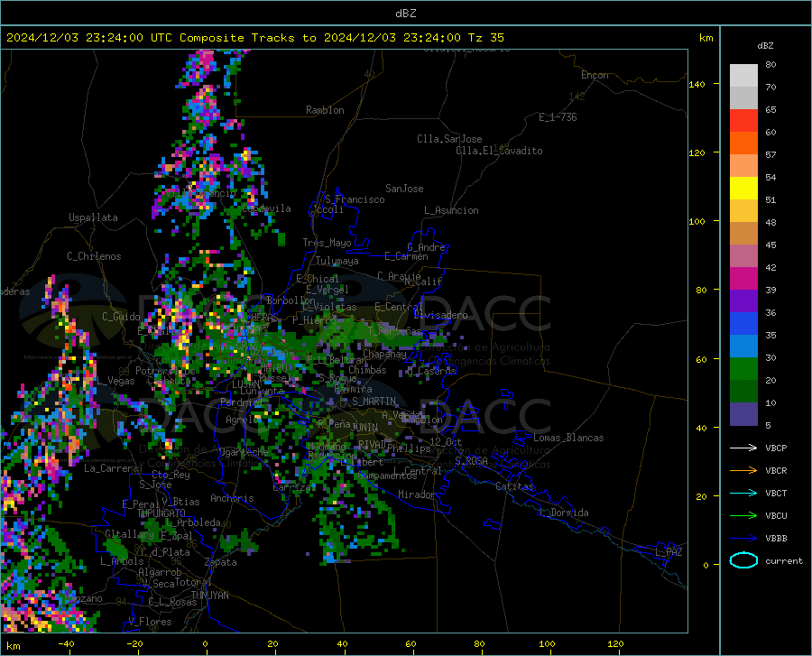Click the C_Guido label
The height and width of the screenshot is (656, 812).
tap(121, 317)
